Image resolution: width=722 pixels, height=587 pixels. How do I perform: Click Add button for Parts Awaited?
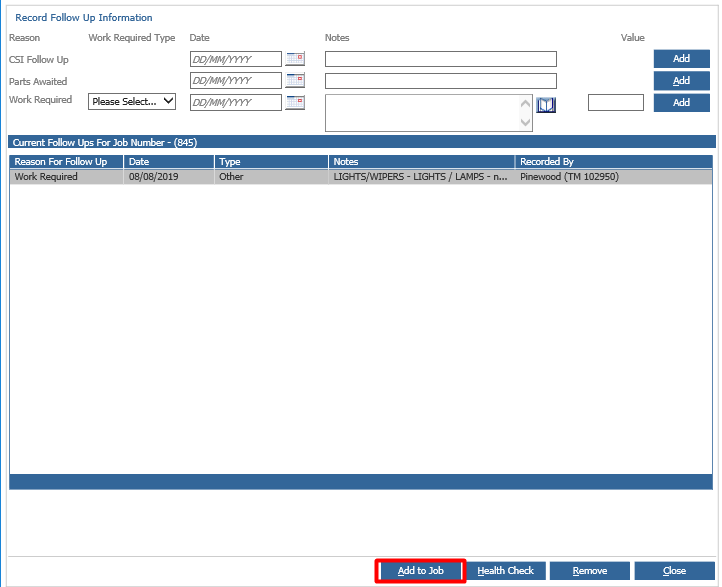coord(681,81)
